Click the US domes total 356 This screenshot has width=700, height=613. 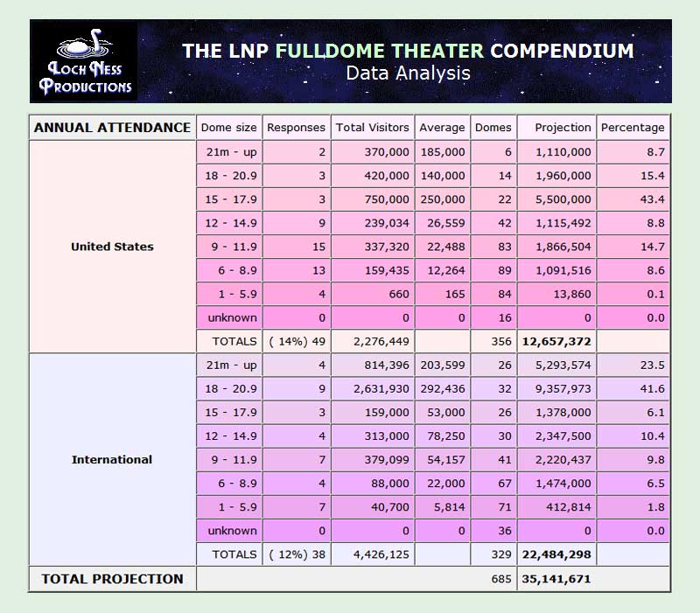(x=493, y=342)
